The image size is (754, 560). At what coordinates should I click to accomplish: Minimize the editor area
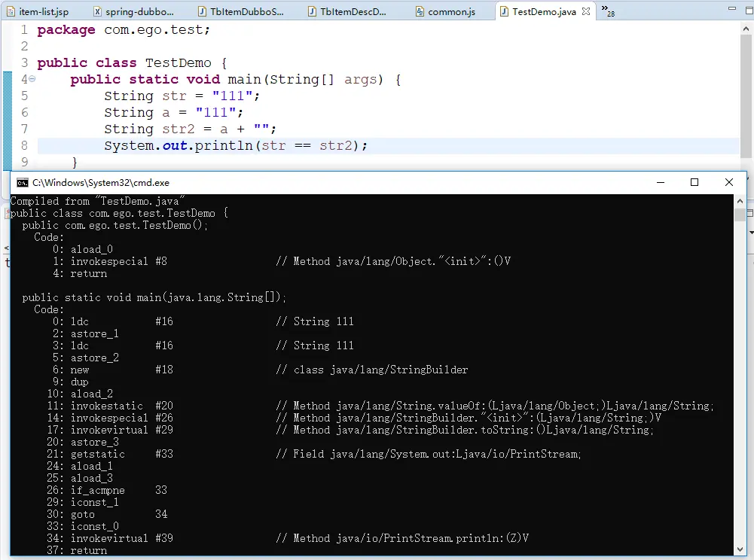click(732, 8)
